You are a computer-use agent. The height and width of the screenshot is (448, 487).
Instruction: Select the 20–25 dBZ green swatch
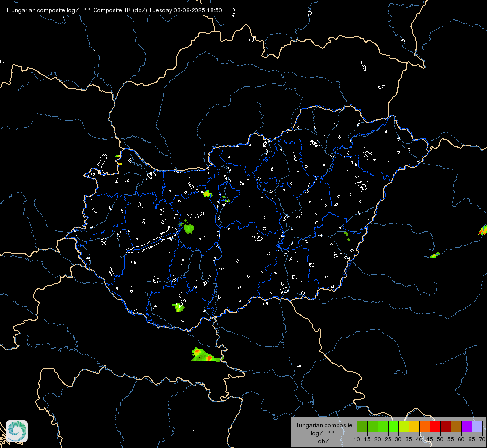click(x=383, y=427)
